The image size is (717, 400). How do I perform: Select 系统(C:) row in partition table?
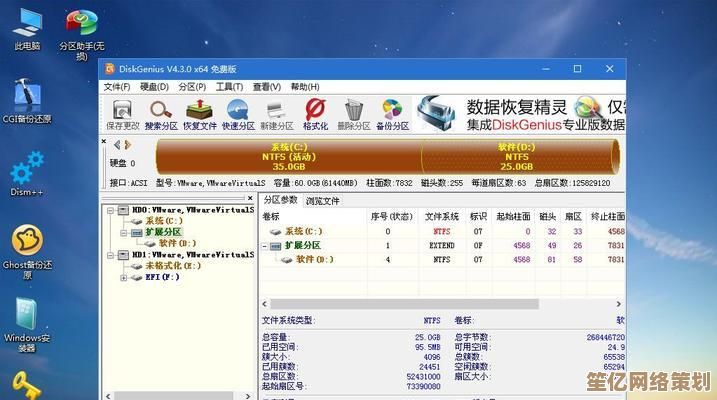point(443,232)
